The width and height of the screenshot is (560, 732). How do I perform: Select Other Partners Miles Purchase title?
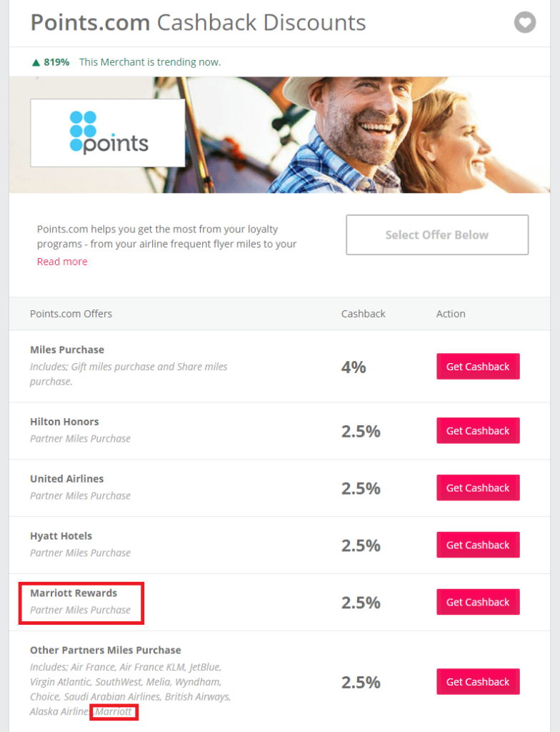pos(106,651)
